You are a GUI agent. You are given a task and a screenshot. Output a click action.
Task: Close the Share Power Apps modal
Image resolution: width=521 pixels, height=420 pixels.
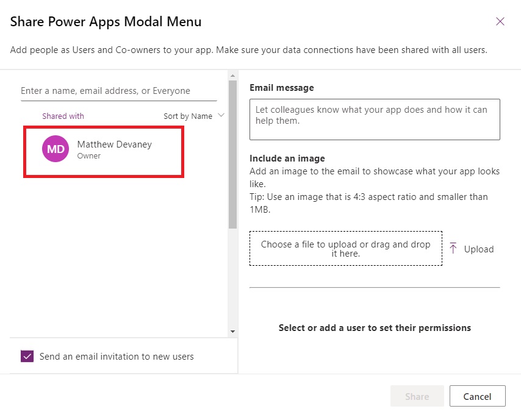(500, 21)
